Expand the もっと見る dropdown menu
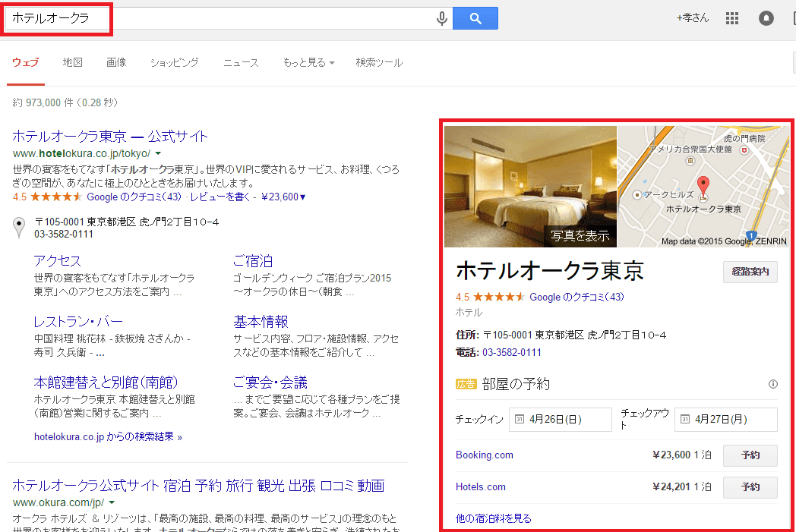The height and width of the screenshot is (532, 796). pyautogui.click(x=308, y=63)
